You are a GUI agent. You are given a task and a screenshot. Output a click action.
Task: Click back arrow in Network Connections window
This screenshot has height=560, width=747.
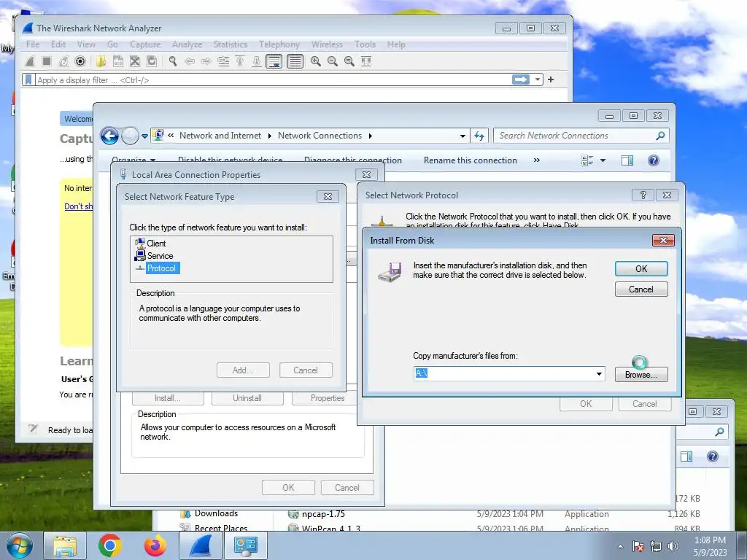pyautogui.click(x=109, y=136)
